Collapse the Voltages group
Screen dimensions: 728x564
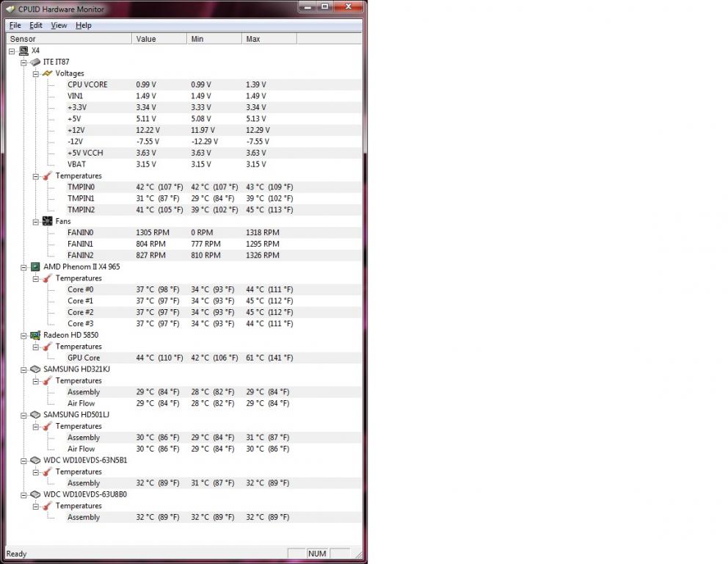(x=36, y=74)
